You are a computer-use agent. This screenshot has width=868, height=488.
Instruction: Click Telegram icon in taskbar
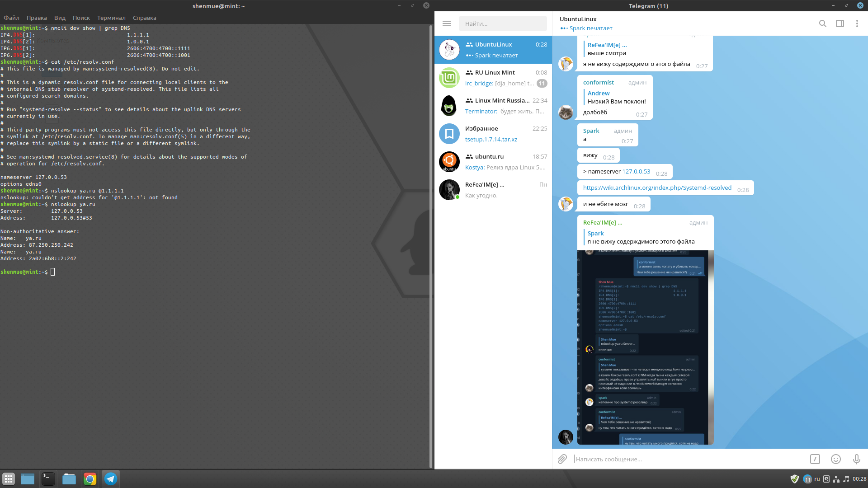tap(111, 479)
